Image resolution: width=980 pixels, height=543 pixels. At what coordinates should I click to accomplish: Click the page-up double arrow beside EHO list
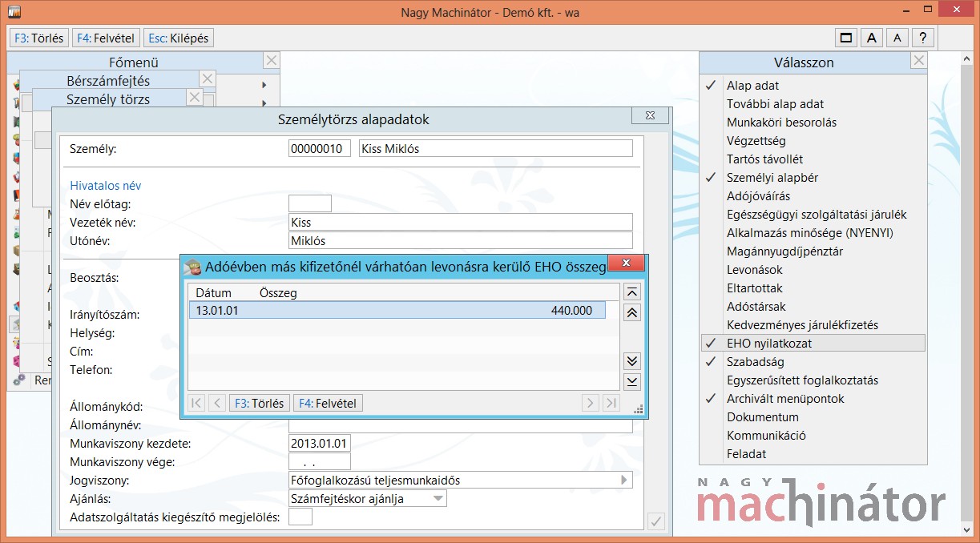coord(631,313)
